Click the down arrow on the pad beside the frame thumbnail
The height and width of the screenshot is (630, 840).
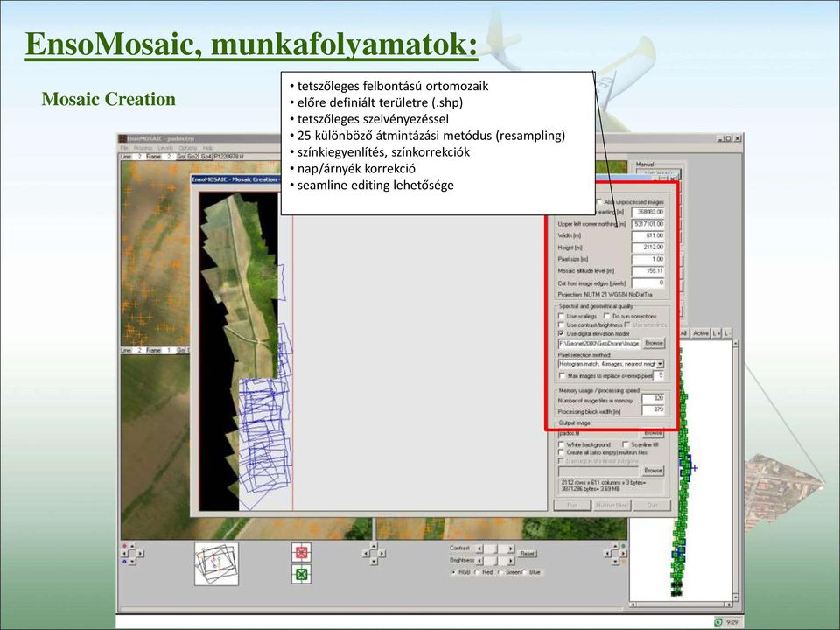click(132, 561)
